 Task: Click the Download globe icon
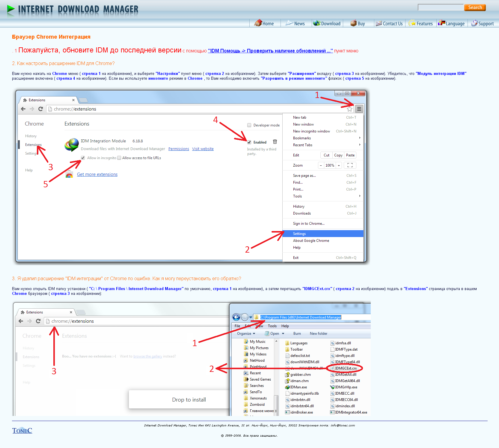(316, 23)
